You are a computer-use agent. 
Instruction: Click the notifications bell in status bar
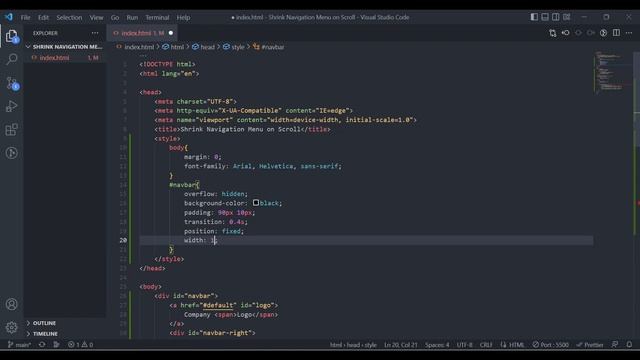(x=629, y=344)
